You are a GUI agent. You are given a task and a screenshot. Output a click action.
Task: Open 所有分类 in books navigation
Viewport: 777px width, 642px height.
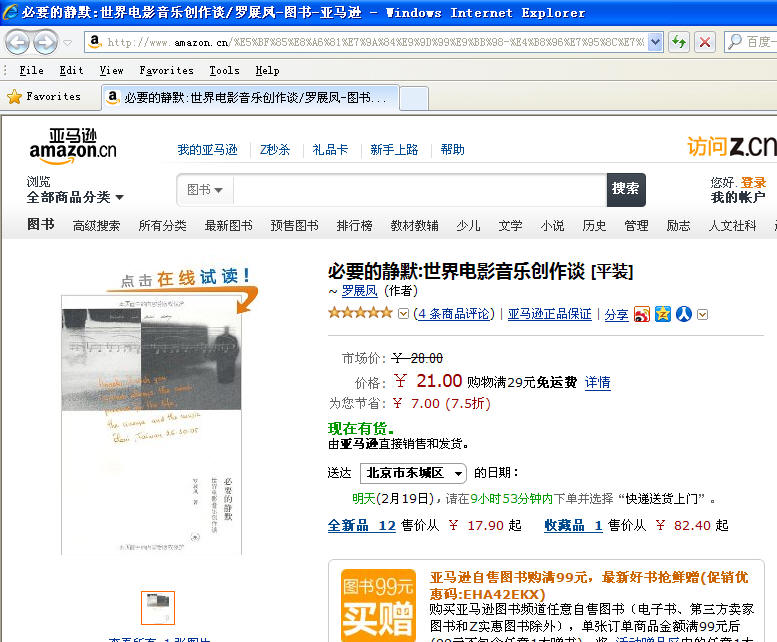pos(163,226)
